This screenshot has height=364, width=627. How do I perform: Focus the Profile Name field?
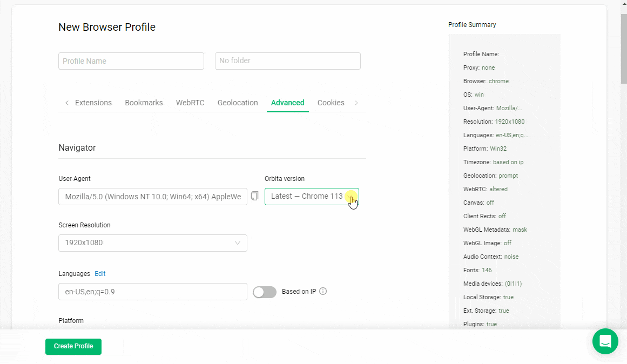pos(131,61)
